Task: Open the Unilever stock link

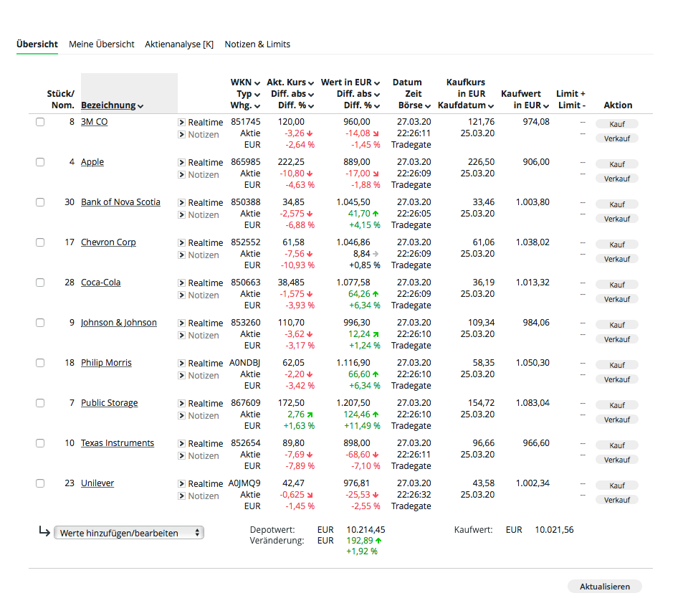Action: [97, 483]
